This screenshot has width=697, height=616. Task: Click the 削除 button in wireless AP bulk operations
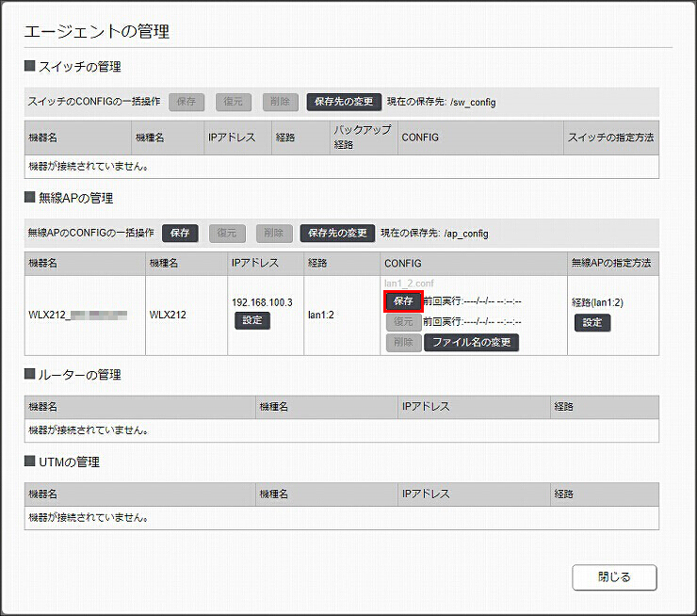pyautogui.click(x=274, y=233)
